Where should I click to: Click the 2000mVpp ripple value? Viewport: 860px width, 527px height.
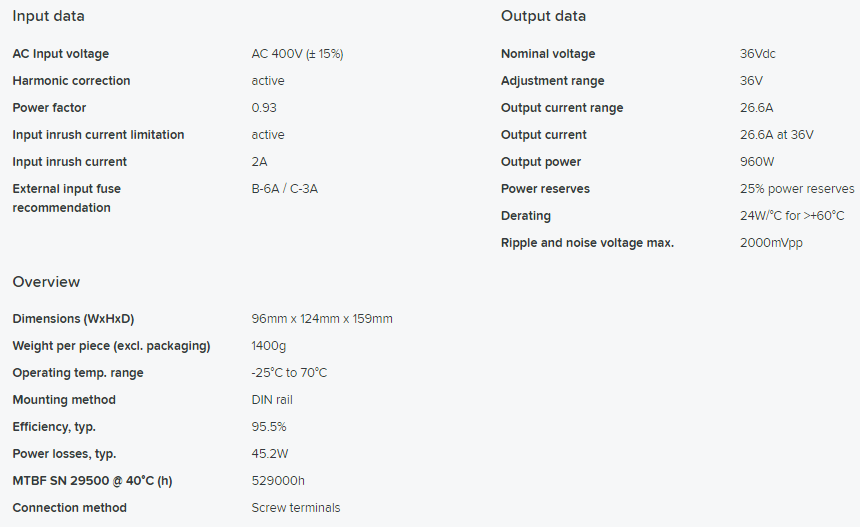pos(771,243)
